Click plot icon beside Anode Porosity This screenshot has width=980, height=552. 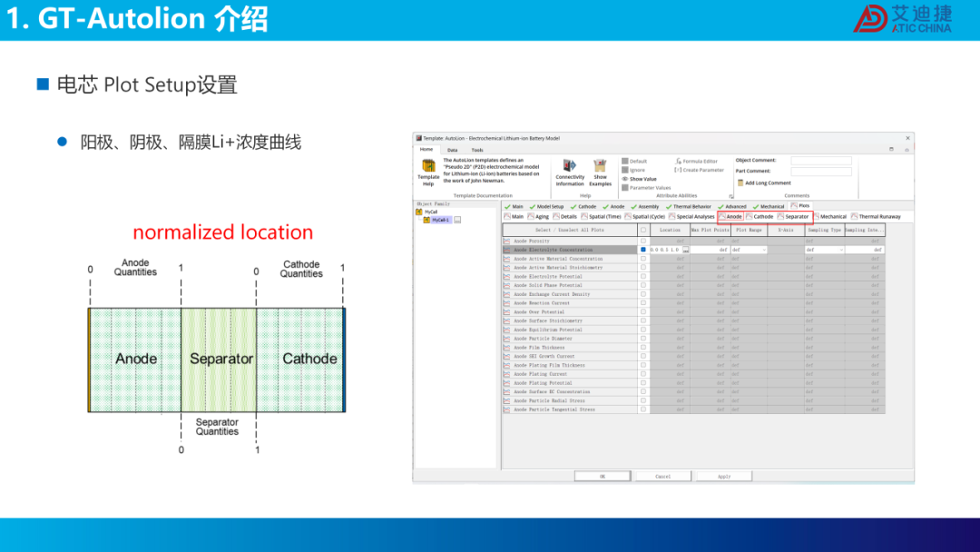click(x=507, y=241)
